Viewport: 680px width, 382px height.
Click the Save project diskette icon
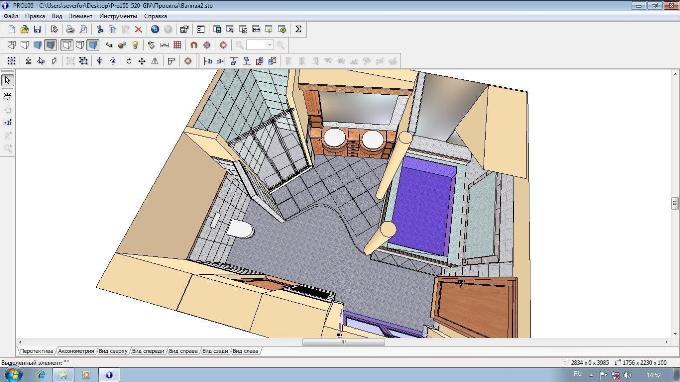(37, 29)
